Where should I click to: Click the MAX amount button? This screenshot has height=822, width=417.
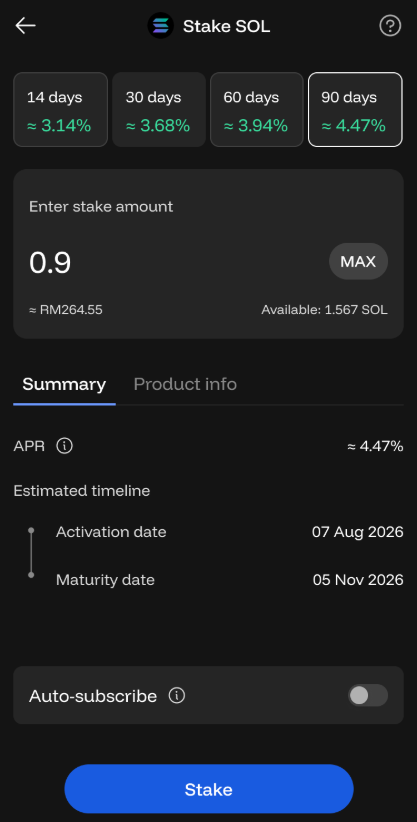coord(358,262)
